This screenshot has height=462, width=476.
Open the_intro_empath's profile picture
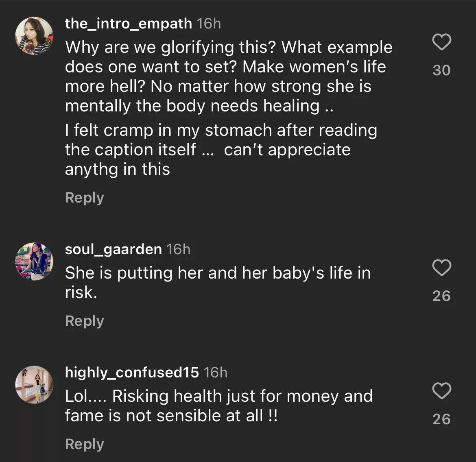point(34,36)
